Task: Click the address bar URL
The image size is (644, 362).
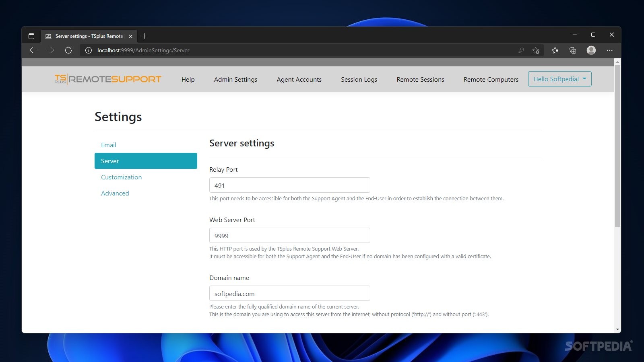Action: click(143, 50)
